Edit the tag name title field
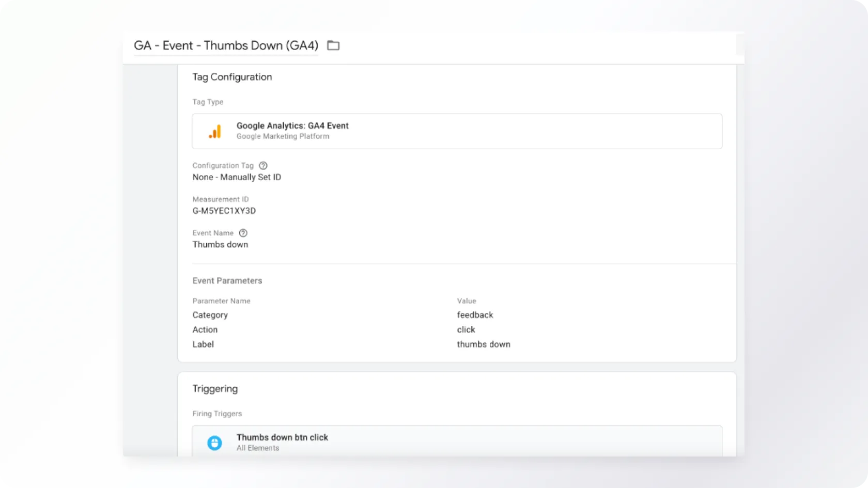Screen dimensions: 868x488 tap(226, 45)
